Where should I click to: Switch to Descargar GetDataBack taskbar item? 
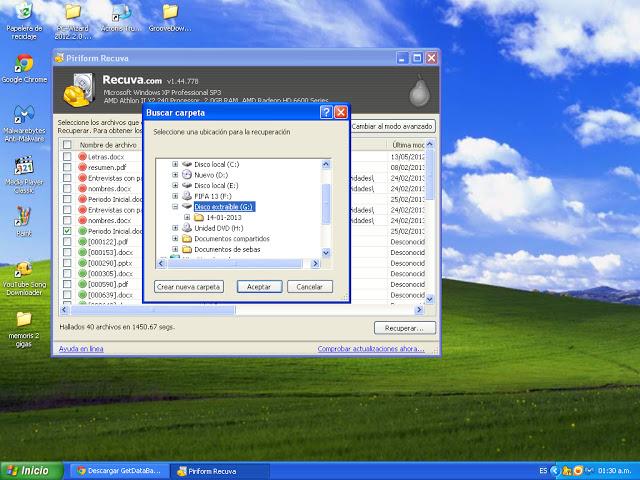point(120,470)
